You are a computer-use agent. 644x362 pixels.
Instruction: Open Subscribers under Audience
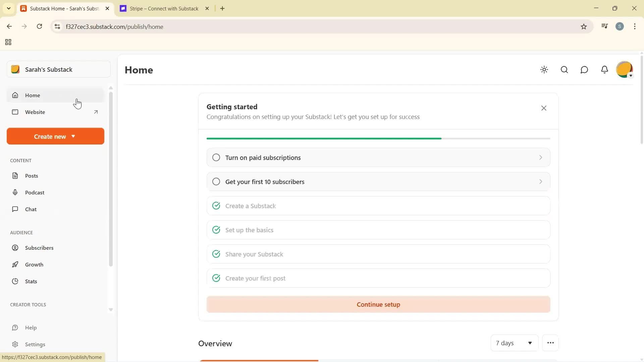tap(39, 248)
